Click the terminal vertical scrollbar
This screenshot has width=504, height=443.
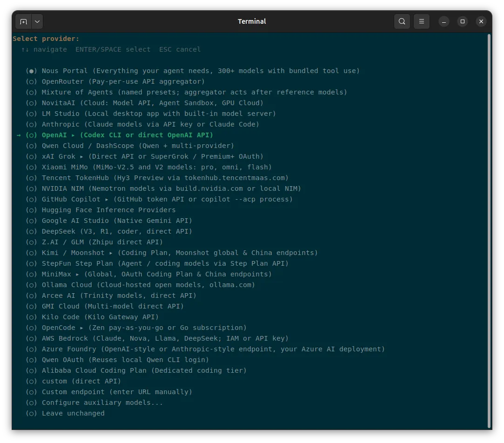[489, 231]
